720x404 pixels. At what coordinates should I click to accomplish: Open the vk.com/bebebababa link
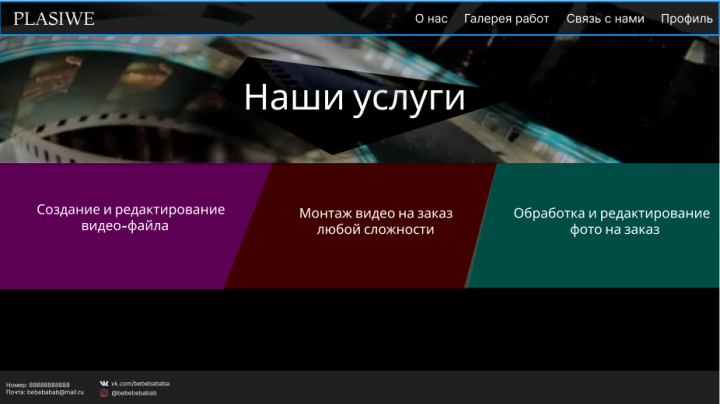(140, 383)
